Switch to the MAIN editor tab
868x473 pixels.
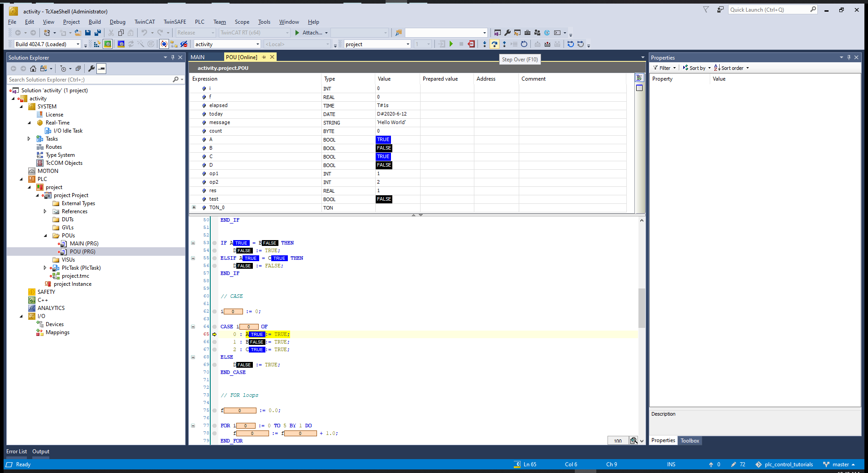point(198,57)
